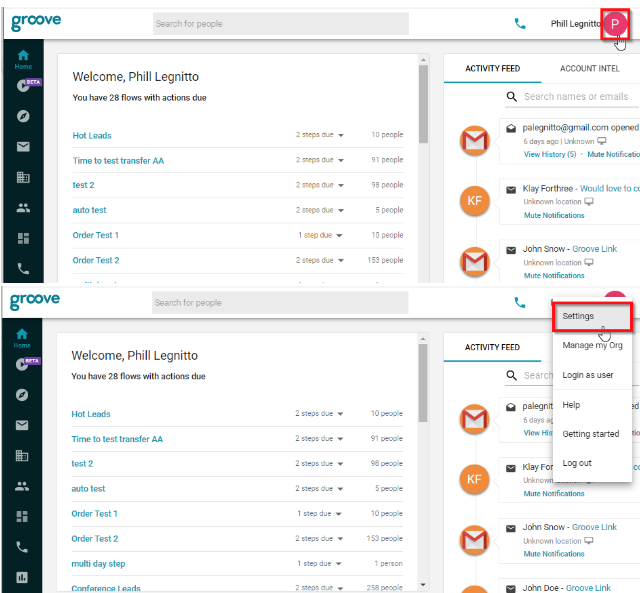Open the Conference Leads flow link

tap(106, 588)
